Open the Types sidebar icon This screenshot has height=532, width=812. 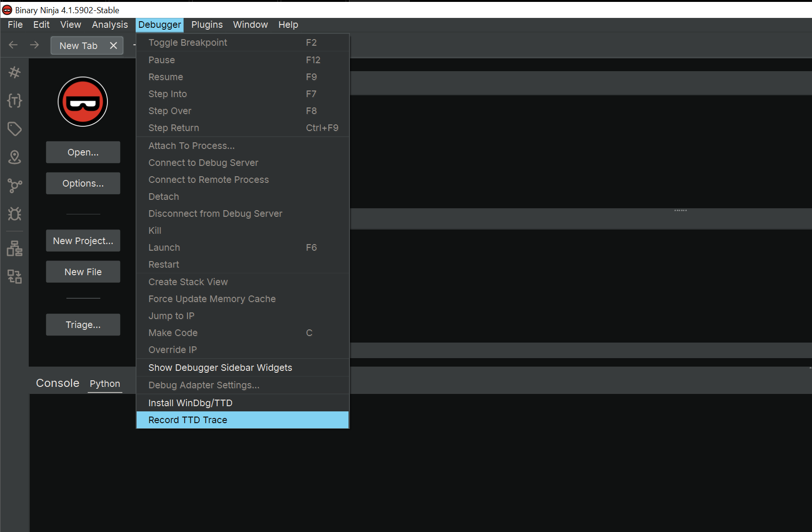tap(15, 100)
